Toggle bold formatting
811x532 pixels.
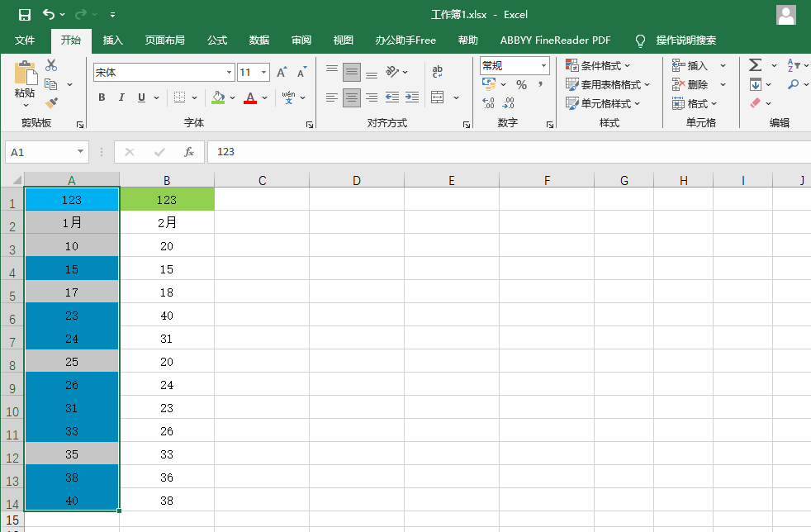point(102,97)
